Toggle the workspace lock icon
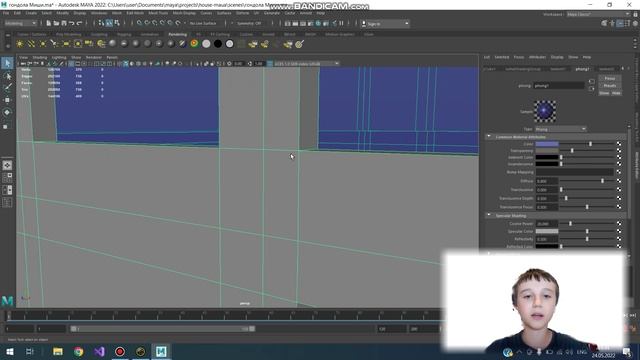 coord(636,14)
